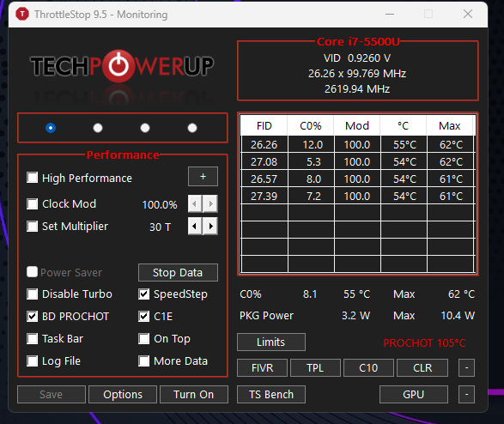
Task: Check the More Data option
Action: pyautogui.click(x=143, y=361)
